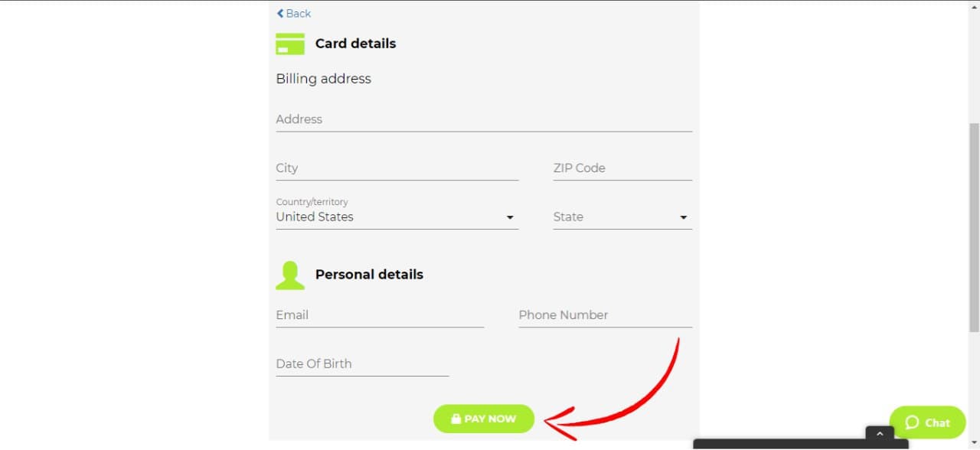Click into the ZIP Code field
This screenshot has height=450, width=980.
pyautogui.click(x=622, y=168)
